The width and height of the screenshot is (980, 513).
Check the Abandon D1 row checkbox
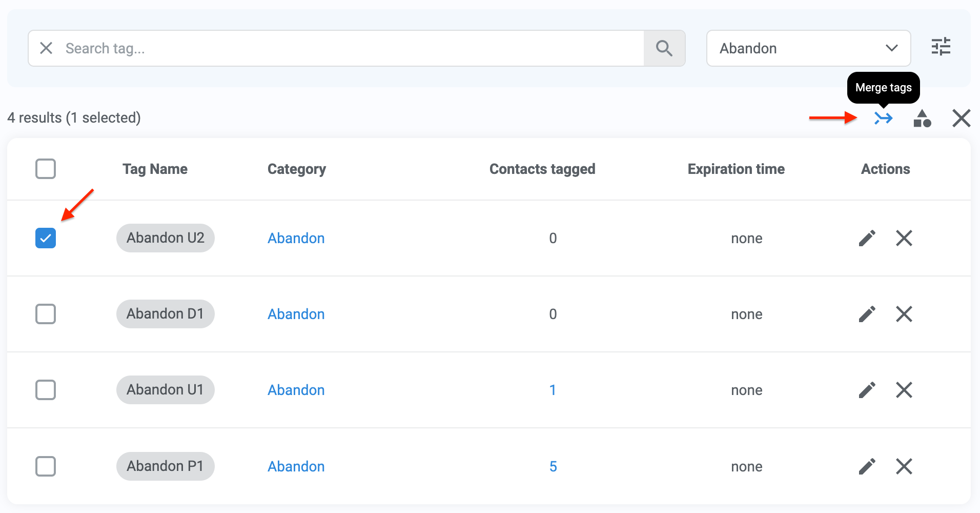click(x=46, y=314)
